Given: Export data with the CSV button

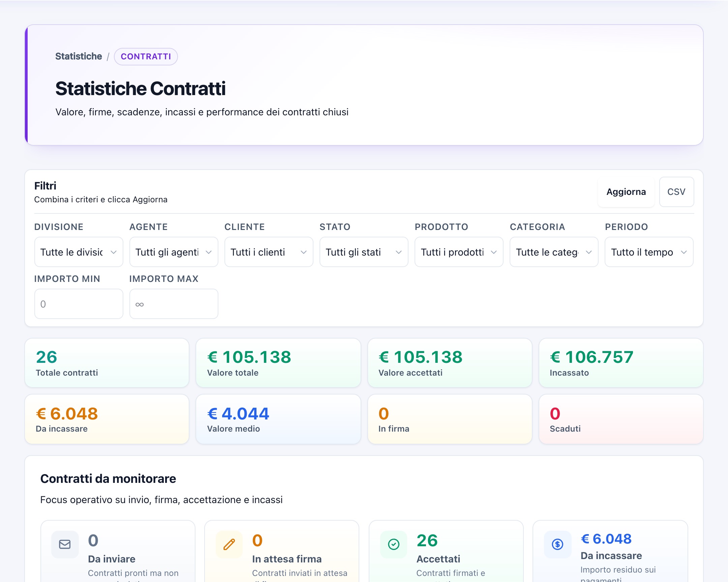Looking at the screenshot, I should [x=676, y=192].
